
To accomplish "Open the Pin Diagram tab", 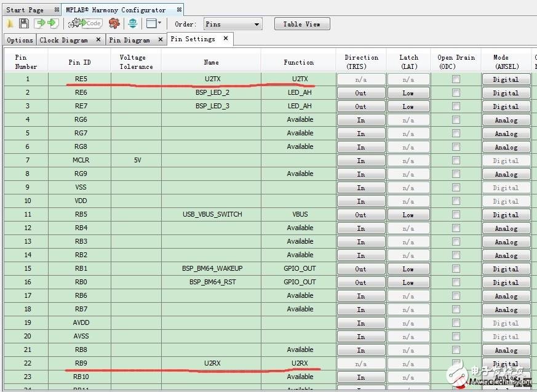I will pyautogui.click(x=129, y=40).
